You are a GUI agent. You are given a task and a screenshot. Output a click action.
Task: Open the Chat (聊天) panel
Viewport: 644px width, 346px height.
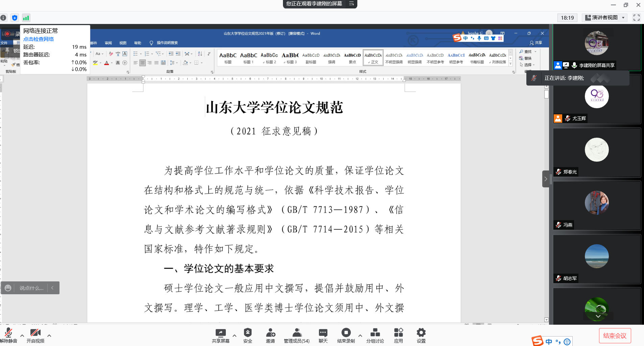323,335
